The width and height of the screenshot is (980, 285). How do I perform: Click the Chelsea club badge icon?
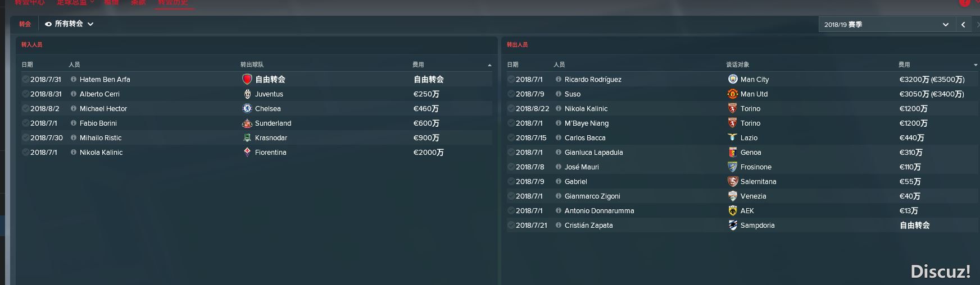tap(247, 108)
